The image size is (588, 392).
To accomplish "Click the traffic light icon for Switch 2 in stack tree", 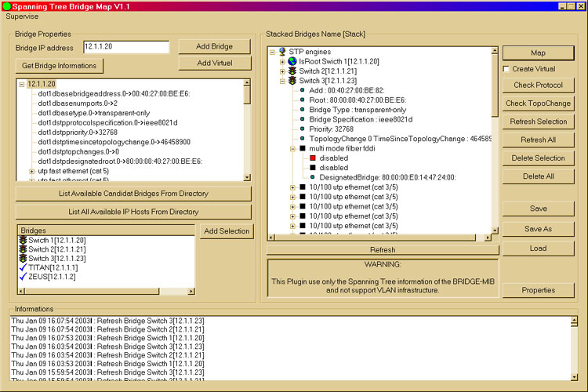I will pos(292,71).
